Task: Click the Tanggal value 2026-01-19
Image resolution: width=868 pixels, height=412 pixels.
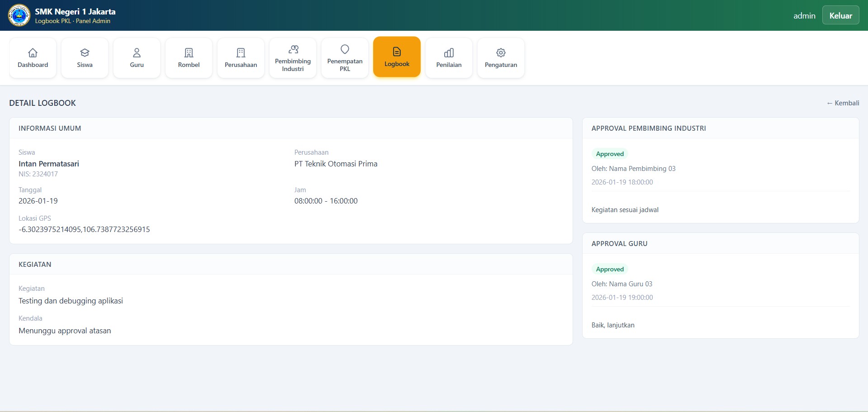Action: coord(38,201)
